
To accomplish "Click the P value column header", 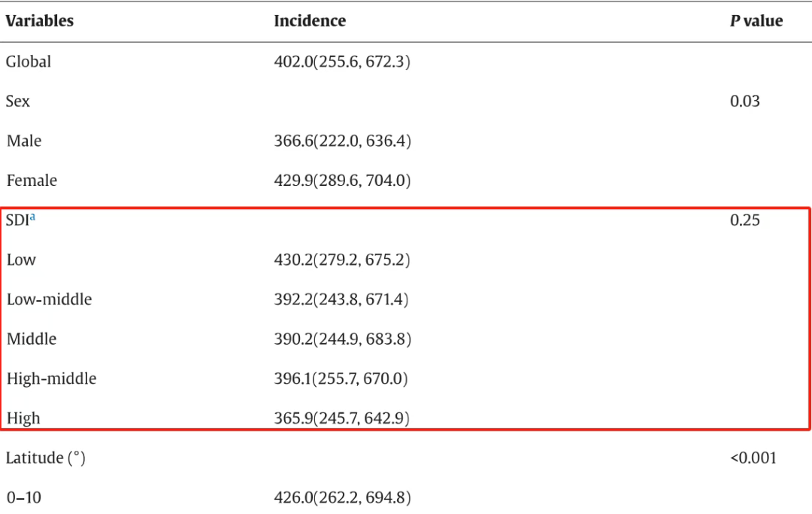I will point(756,21).
